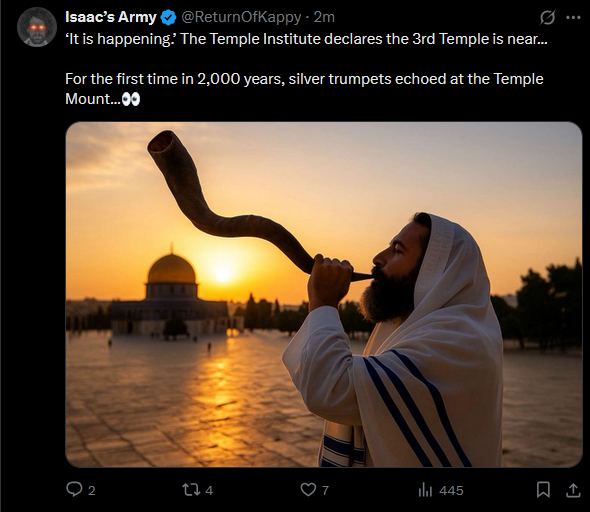Open the shofar sunset image

[x=324, y=295]
